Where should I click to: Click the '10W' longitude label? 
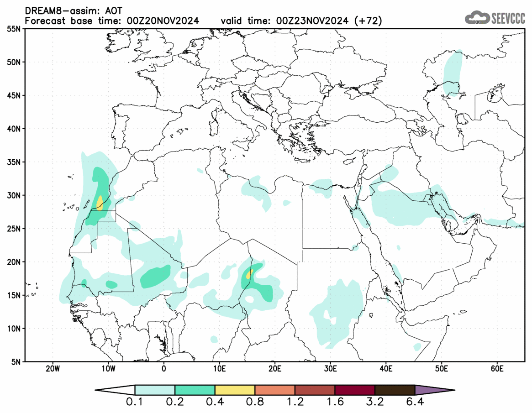pyautogui.click(x=108, y=369)
